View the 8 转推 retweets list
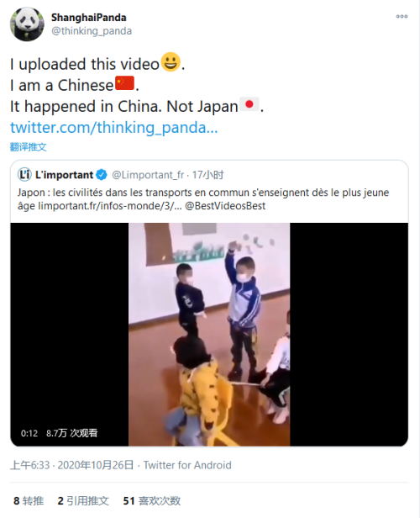Image resolution: width=420 pixels, height=518 pixels. point(29,501)
